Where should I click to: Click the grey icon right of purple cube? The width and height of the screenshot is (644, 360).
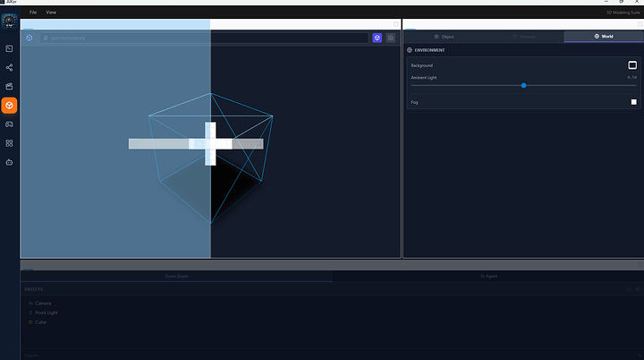(x=391, y=38)
